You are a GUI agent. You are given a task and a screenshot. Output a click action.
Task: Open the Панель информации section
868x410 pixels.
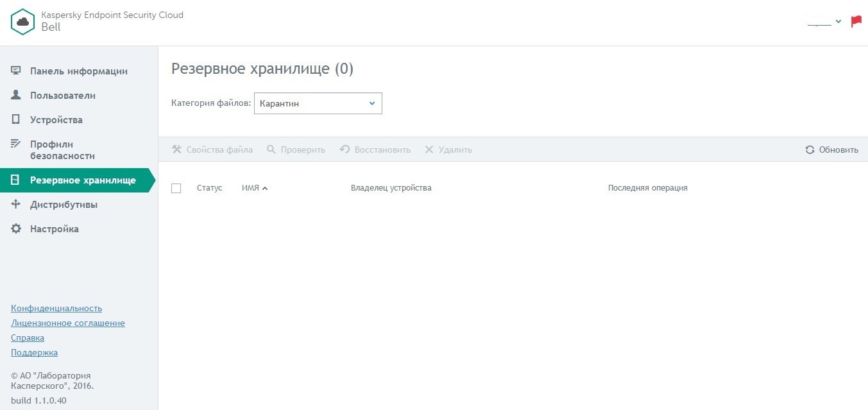[79, 71]
